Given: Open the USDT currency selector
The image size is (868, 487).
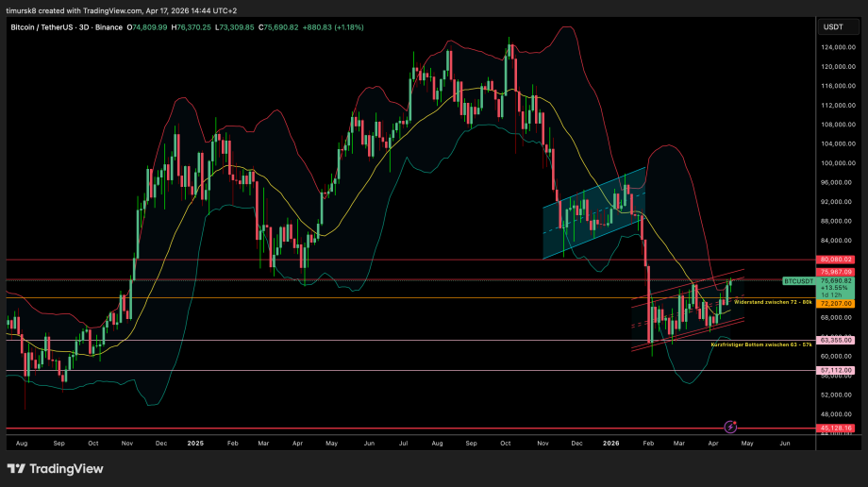Looking at the screenshot, I should (833, 27).
